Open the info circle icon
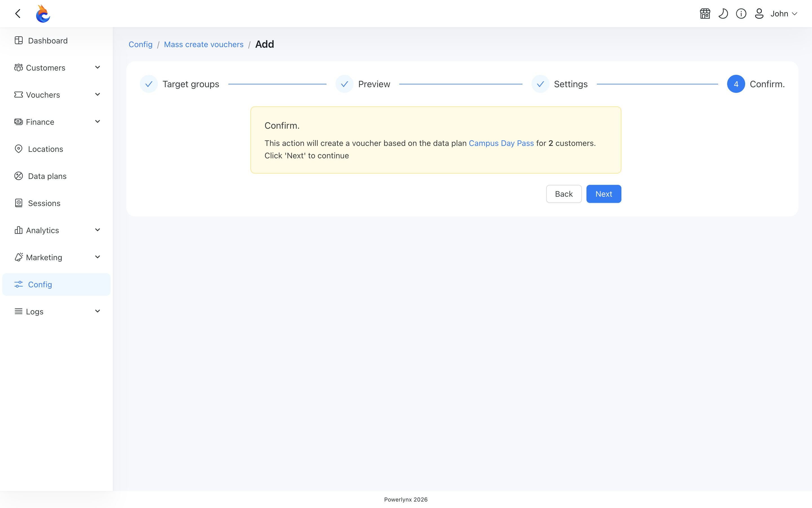 [x=741, y=14]
